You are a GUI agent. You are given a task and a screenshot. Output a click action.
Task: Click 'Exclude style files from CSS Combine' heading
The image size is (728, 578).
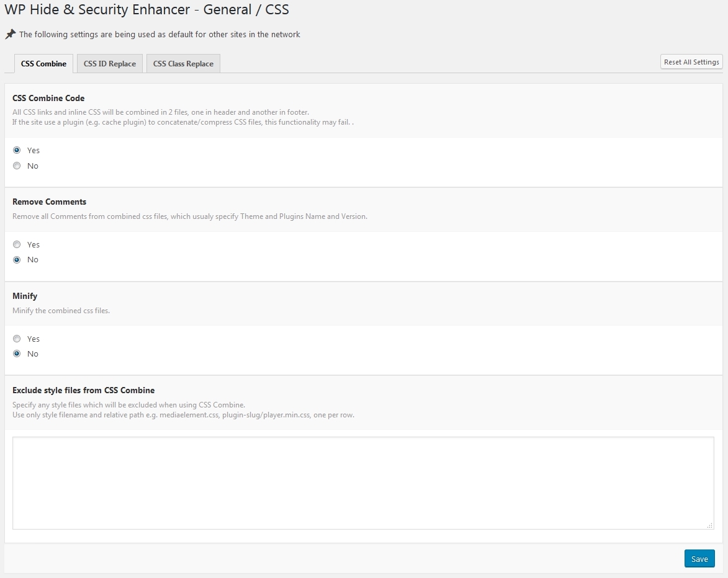tap(84, 390)
